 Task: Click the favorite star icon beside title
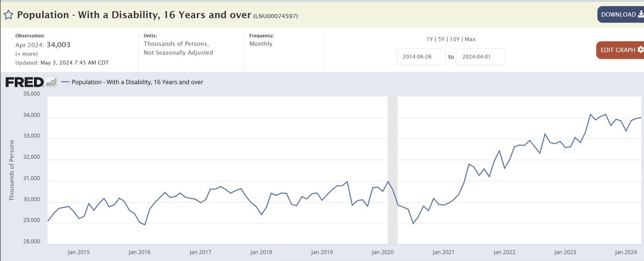coord(8,15)
